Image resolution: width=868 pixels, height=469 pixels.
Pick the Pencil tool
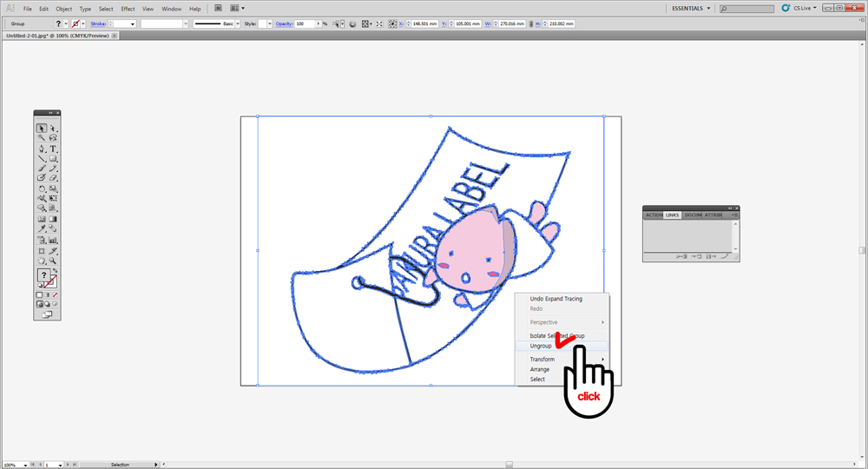53,168
